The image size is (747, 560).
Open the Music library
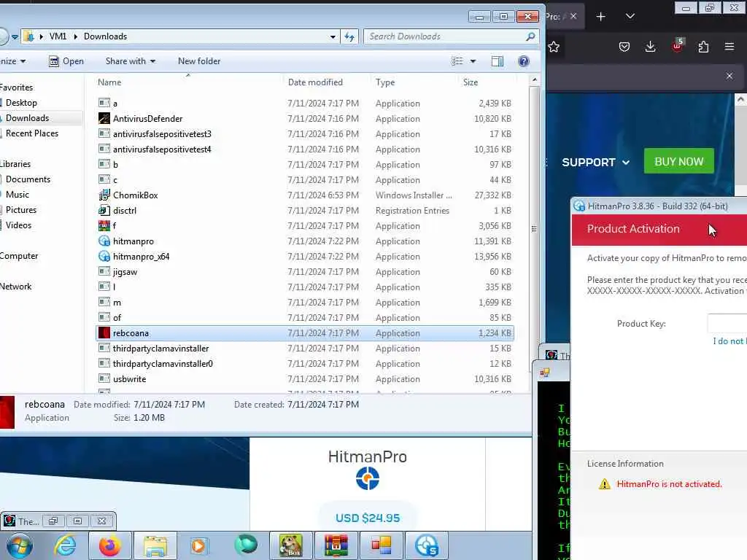coord(18,194)
